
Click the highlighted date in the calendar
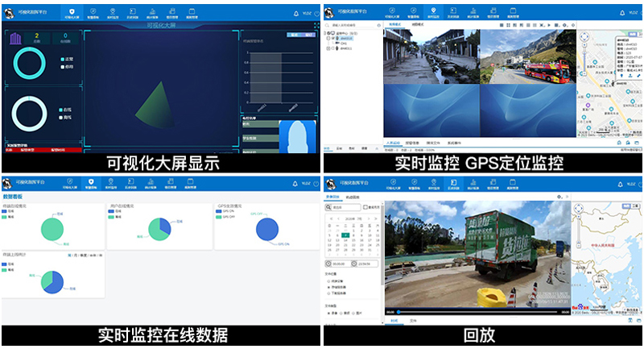click(345, 235)
